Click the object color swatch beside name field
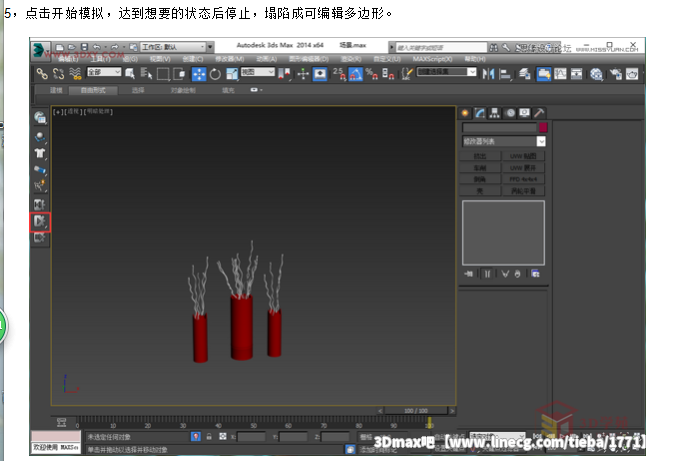Image resolution: width=686 pixels, height=461 pixels. [544, 128]
